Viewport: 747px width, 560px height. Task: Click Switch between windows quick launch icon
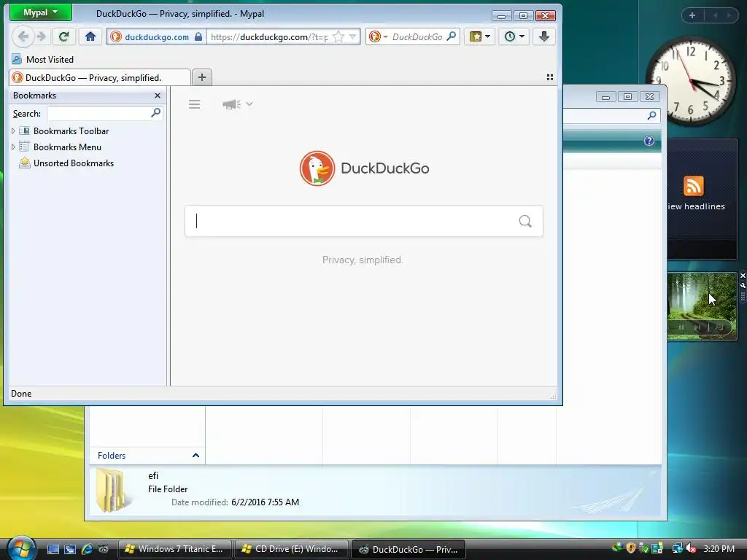pos(70,549)
